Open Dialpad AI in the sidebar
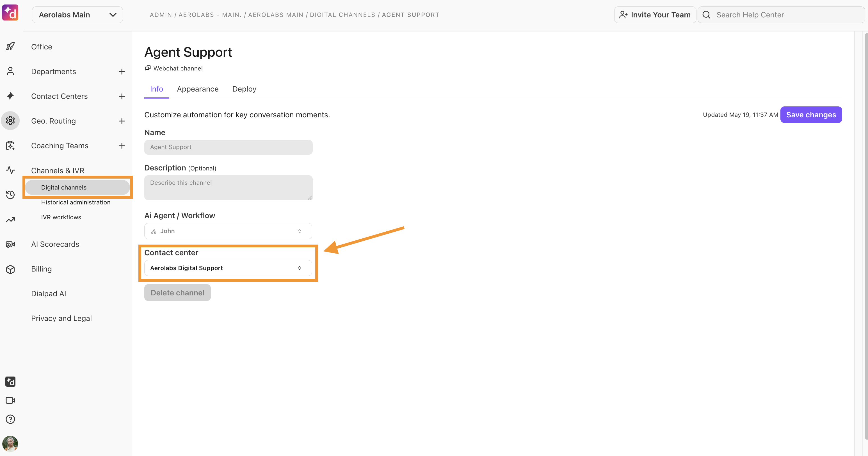The height and width of the screenshot is (456, 868). point(49,293)
